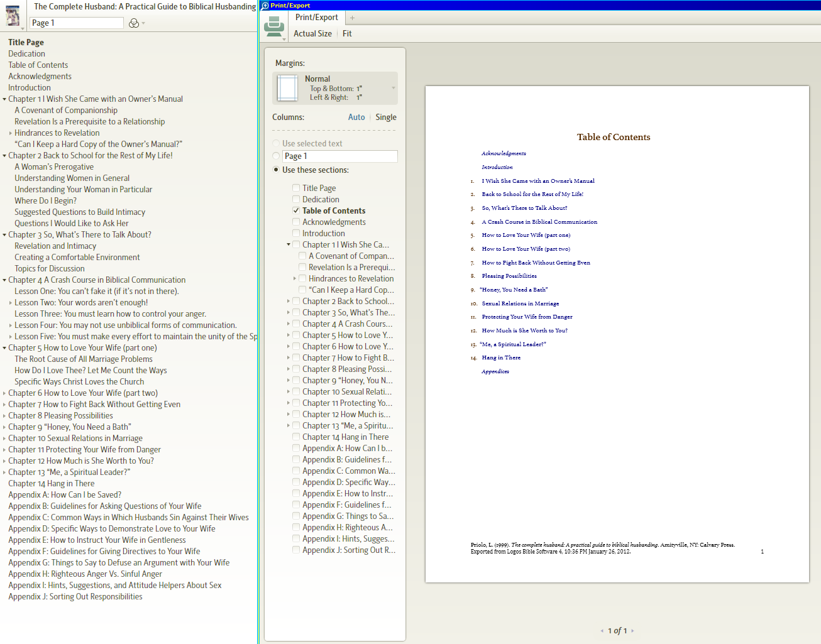Click the Table of Contents heading in preview
The image size is (821, 644).
[614, 137]
